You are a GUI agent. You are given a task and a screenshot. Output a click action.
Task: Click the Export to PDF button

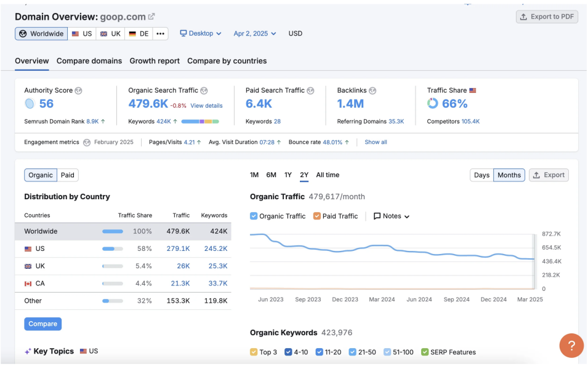tap(547, 17)
